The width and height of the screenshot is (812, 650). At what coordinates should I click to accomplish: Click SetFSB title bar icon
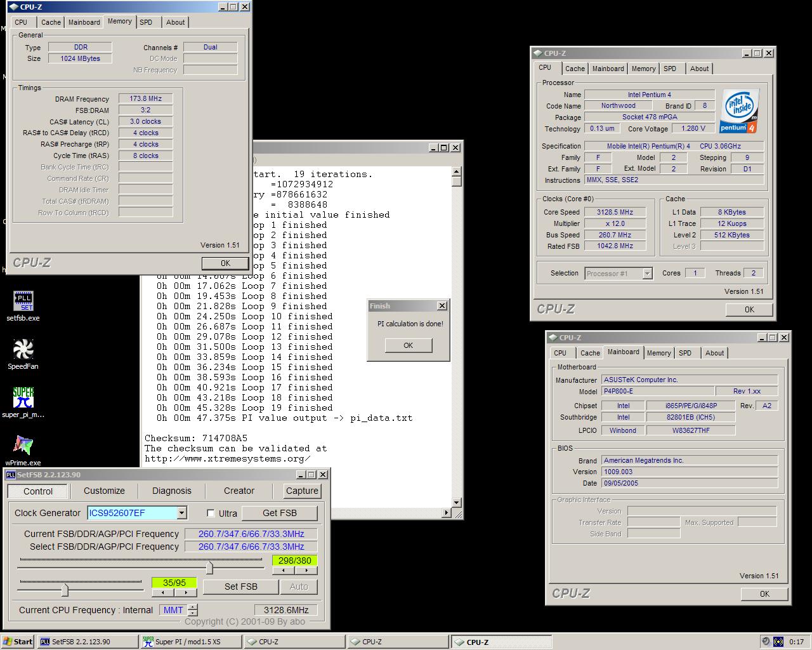(x=10, y=474)
